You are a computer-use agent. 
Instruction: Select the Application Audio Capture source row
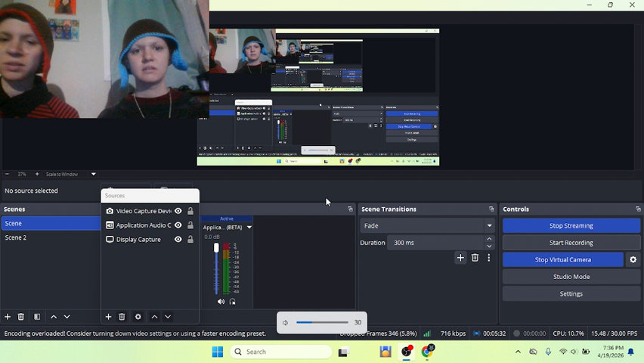point(150,225)
